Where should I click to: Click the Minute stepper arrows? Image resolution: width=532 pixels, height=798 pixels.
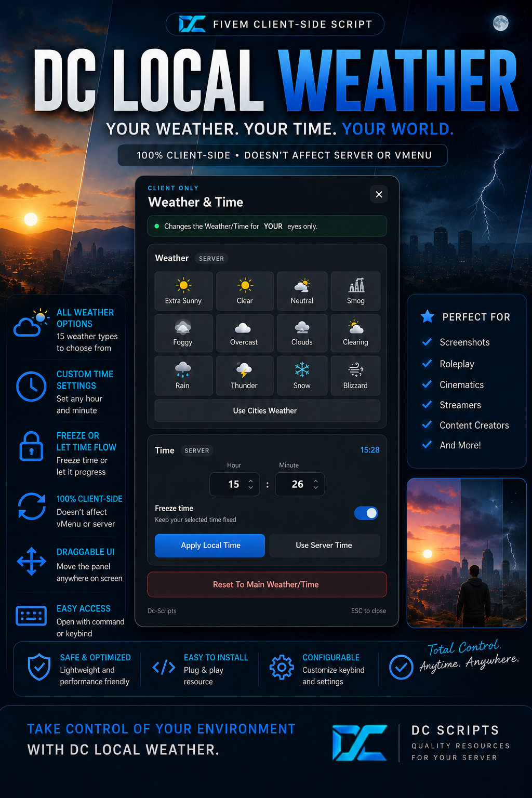[x=316, y=484]
